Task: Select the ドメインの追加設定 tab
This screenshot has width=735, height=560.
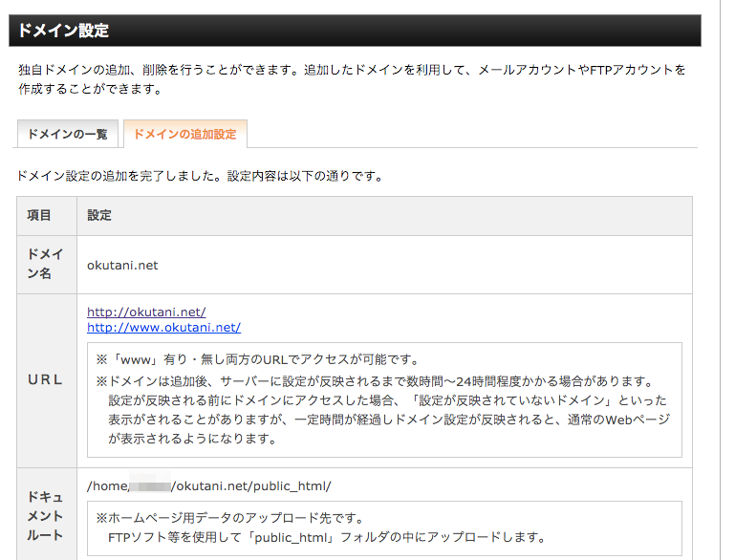Action: (x=185, y=134)
